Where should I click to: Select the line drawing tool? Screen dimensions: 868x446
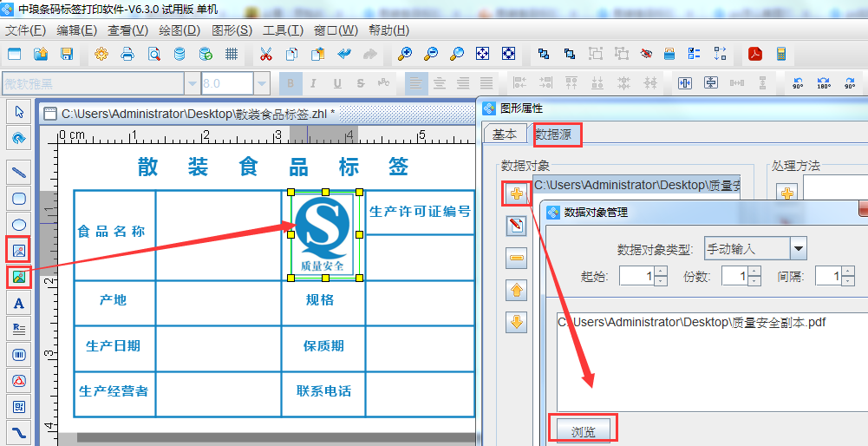[18, 172]
